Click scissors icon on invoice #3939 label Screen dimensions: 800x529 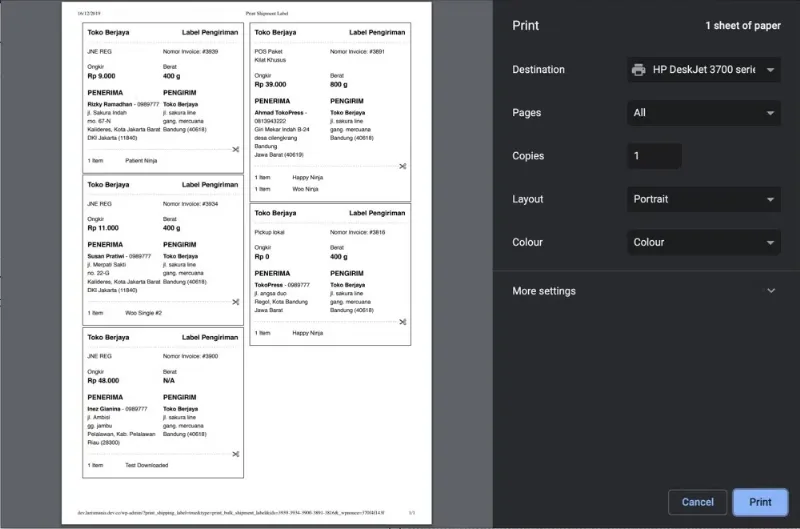[x=236, y=149]
